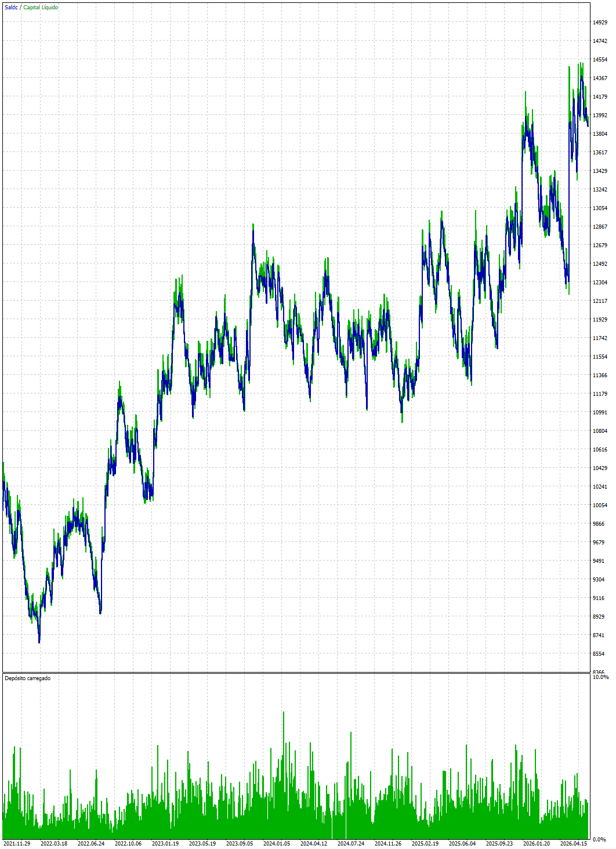This screenshot has height=849, width=616.
Task: Click the 2022.06.24 date label
Action: 91,844
